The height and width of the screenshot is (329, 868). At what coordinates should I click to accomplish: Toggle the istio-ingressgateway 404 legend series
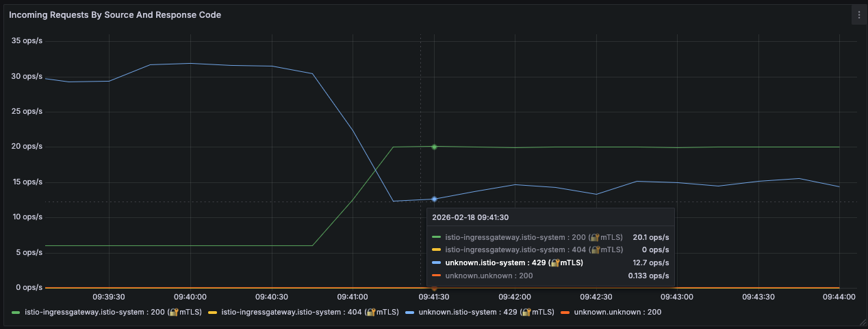click(310, 312)
